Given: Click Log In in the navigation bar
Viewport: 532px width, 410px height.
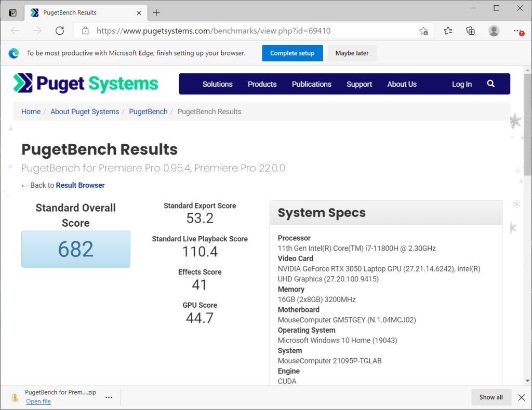Looking at the screenshot, I should 462,84.
